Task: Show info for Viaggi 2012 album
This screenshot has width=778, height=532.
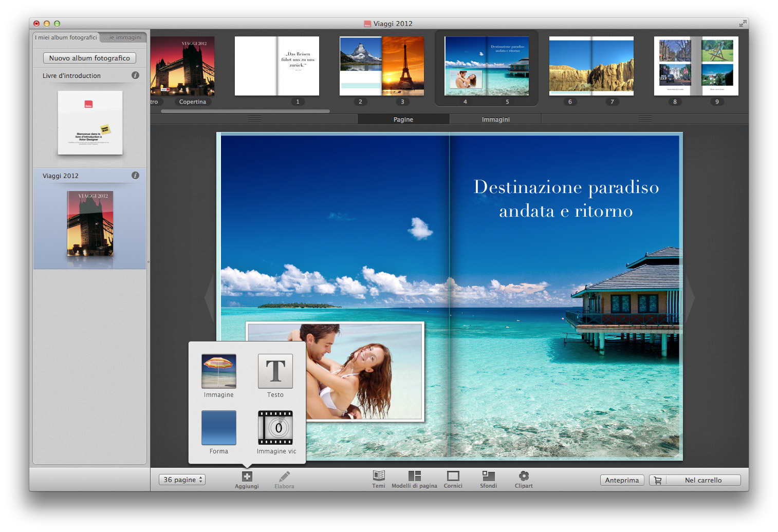Action: coord(135,176)
